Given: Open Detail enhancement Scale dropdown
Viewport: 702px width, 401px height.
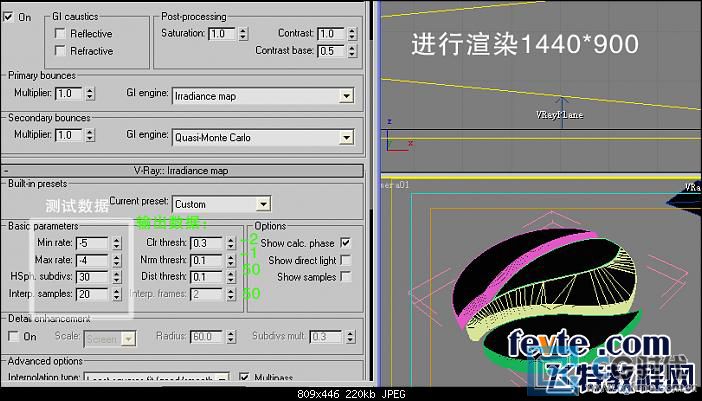Looking at the screenshot, I should tap(128, 339).
